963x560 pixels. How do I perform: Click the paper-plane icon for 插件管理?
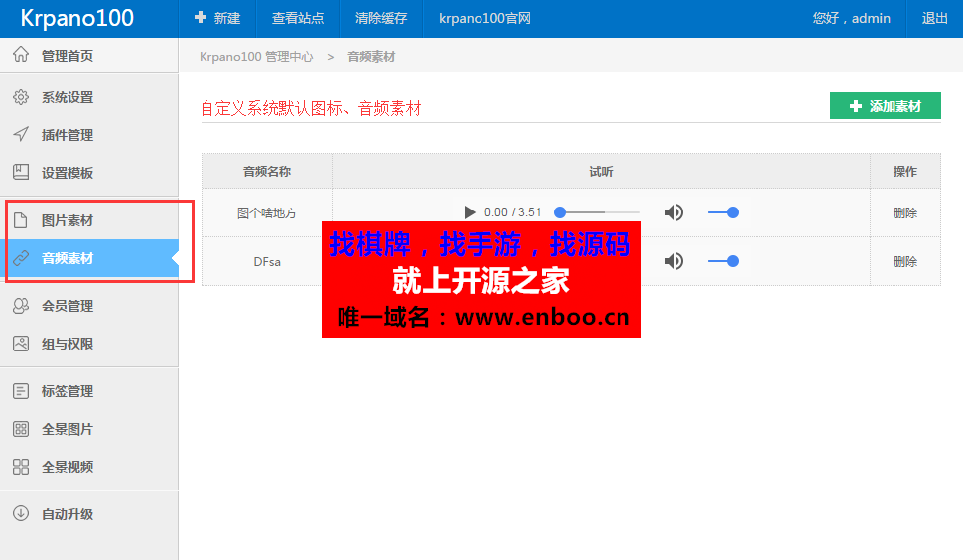click(x=21, y=134)
